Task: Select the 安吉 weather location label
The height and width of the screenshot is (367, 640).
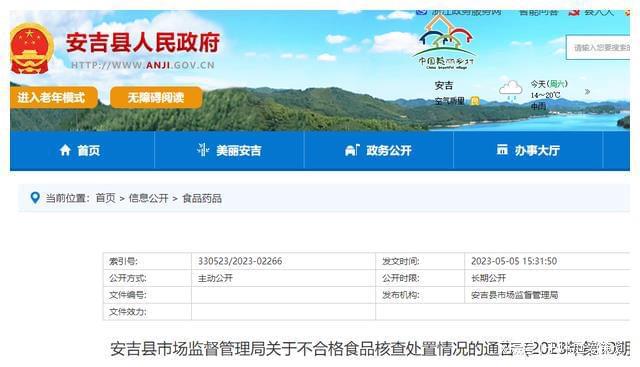Action: coord(444,85)
